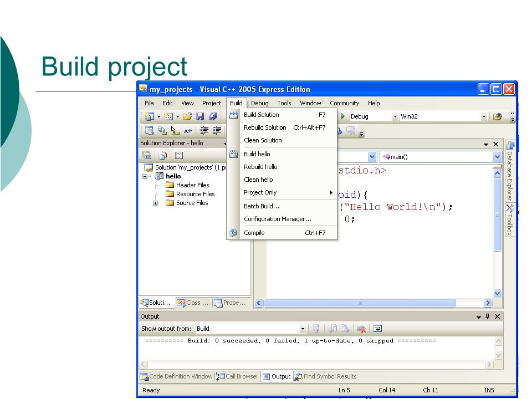532x399 pixels.
Task: Save the file with the floppy disk icon
Action: pos(200,116)
